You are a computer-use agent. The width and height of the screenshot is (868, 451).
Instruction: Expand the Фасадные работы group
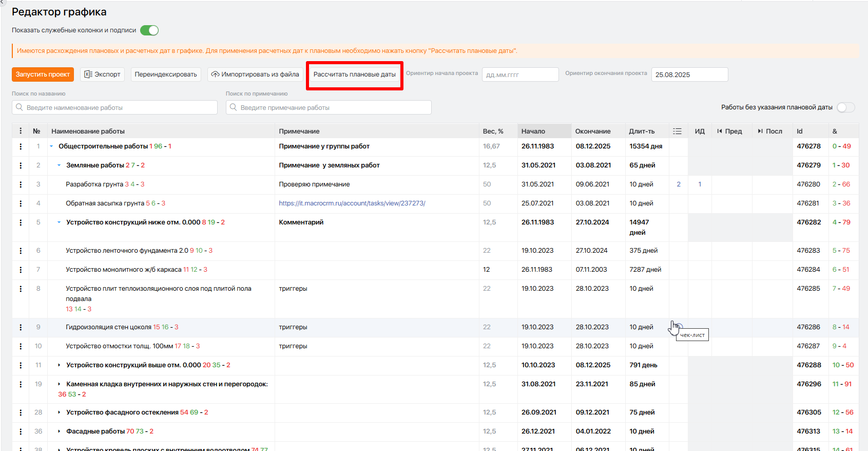(59, 431)
